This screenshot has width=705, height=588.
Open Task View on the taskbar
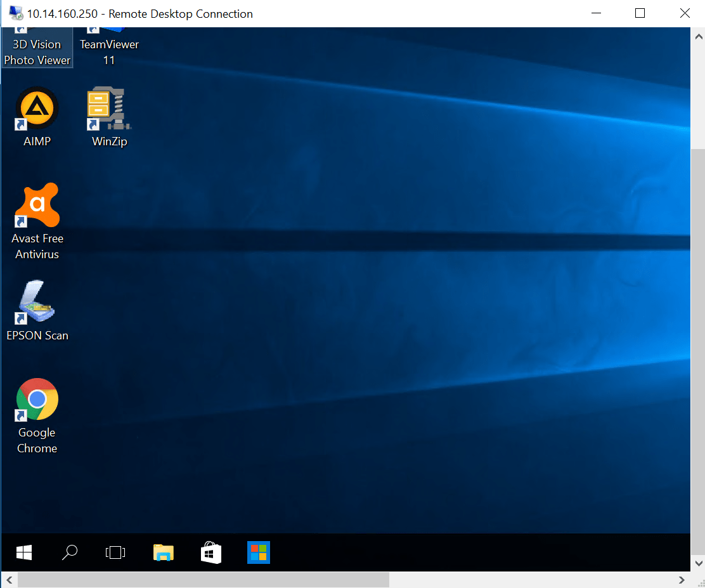(x=115, y=552)
